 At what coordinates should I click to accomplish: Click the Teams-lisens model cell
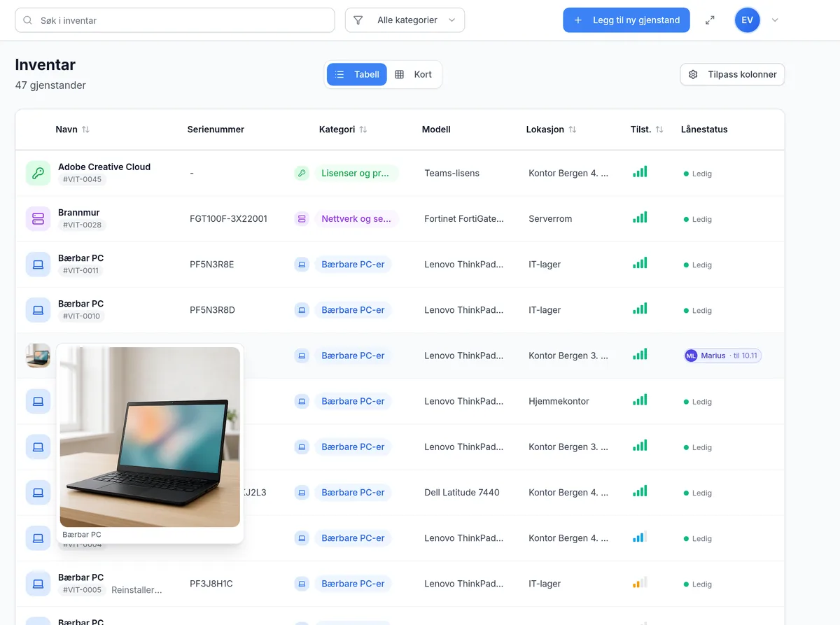point(452,173)
